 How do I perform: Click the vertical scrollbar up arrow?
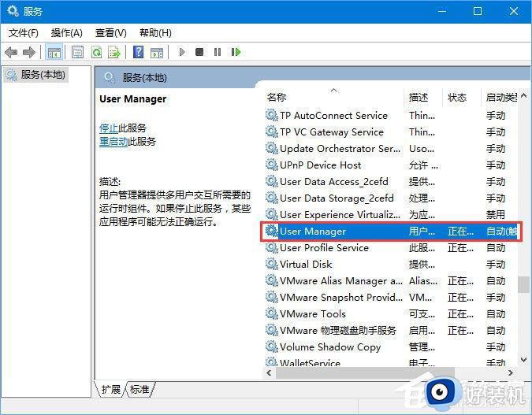click(523, 95)
